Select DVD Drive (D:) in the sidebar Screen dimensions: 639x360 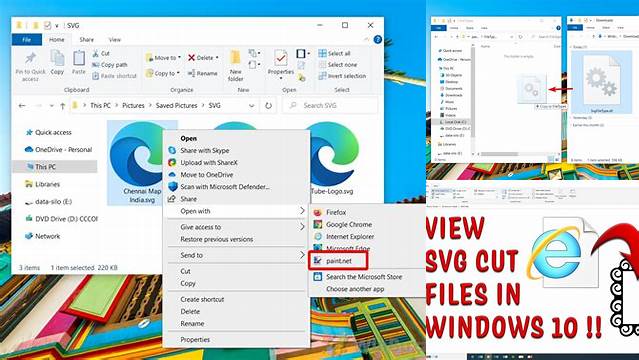point(61,219)
